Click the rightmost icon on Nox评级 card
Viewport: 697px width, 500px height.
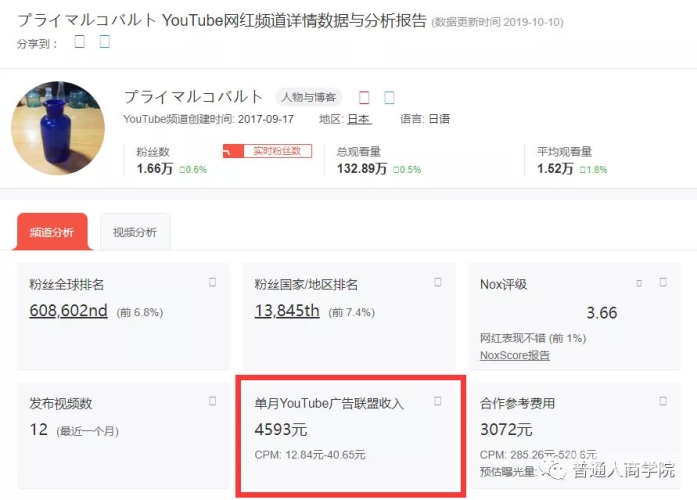(663, 282)
